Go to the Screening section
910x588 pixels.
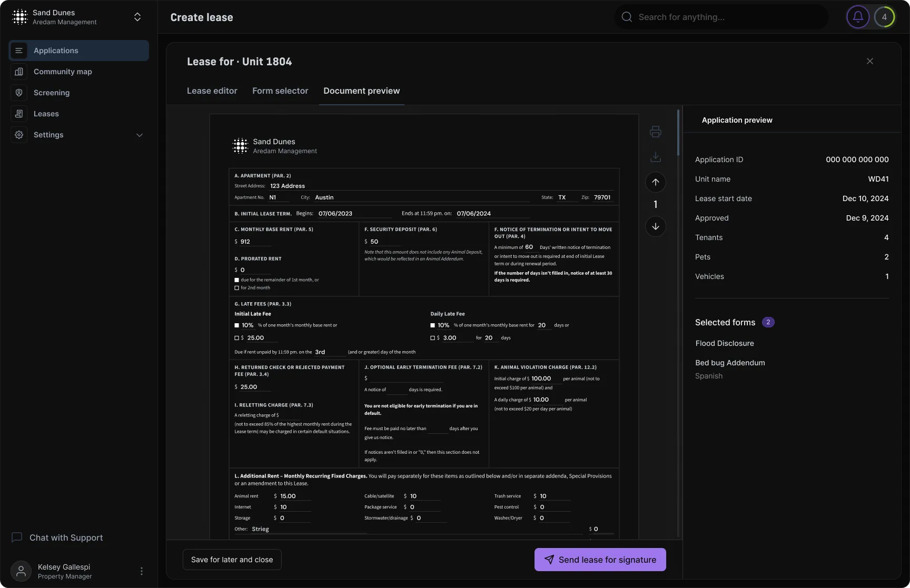tap(78, 93)
